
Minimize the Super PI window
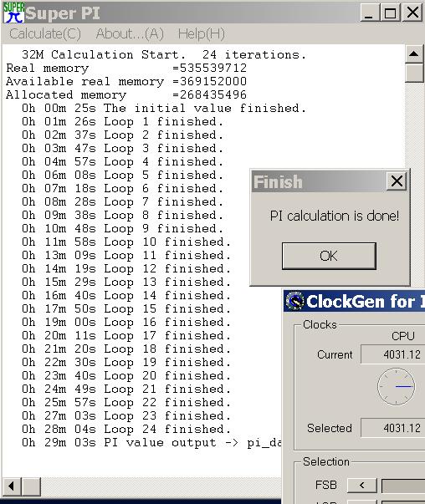[x=369, y=13]
